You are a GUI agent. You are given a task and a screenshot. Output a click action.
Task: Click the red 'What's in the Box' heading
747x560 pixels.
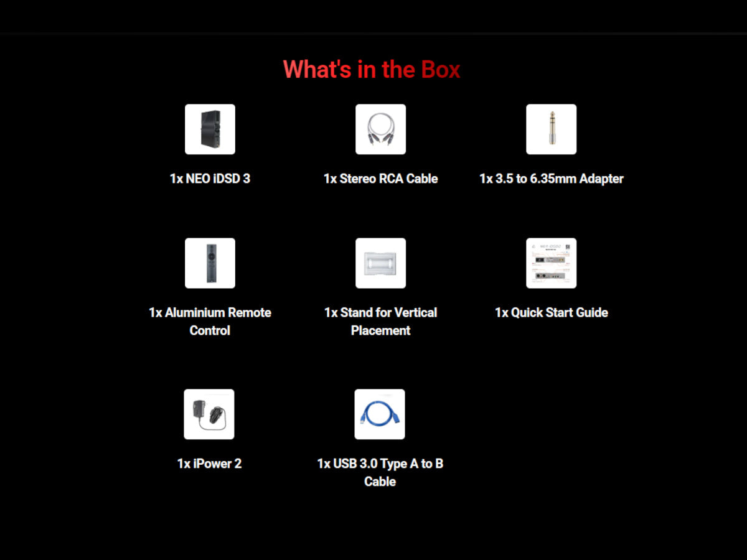[x=372, y=69]
